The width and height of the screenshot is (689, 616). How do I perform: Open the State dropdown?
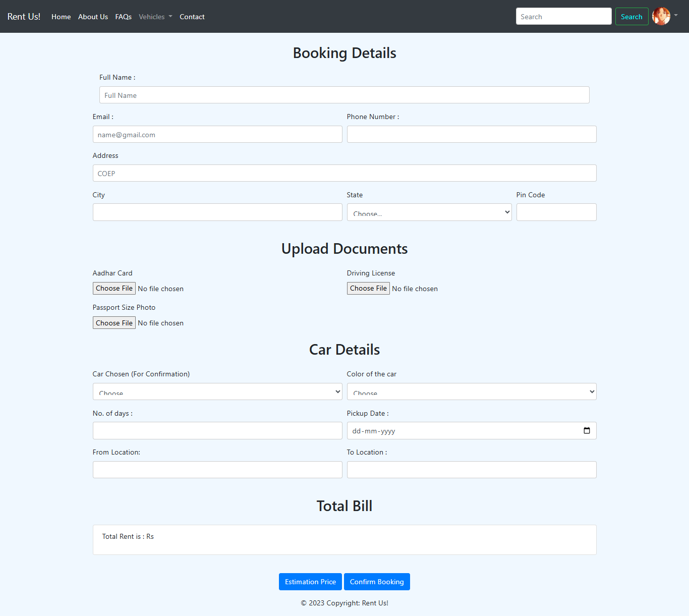click(x=429, y=212)
